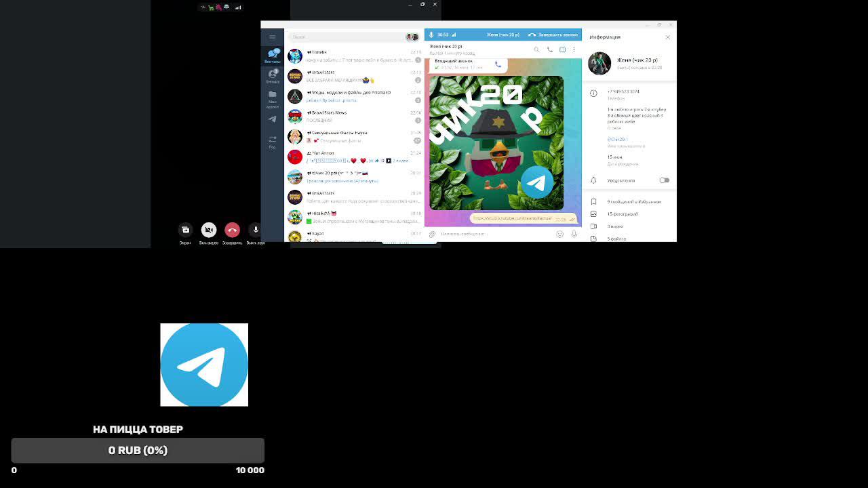Click the red Чат Антон avatar

[x=295, y=157]
